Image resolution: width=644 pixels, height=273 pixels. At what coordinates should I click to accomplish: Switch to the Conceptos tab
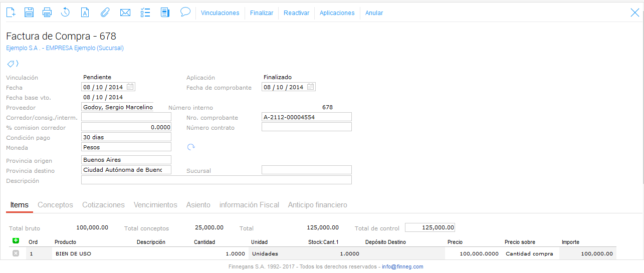click(x=55, y=205)
